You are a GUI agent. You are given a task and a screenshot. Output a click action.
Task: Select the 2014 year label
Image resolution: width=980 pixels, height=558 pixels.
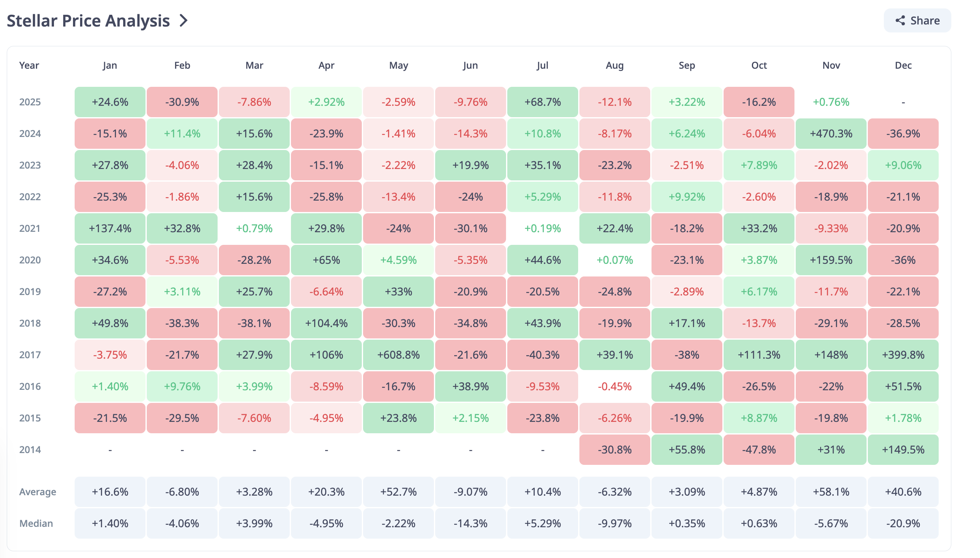pyautogui.click(x=30, y=450)
